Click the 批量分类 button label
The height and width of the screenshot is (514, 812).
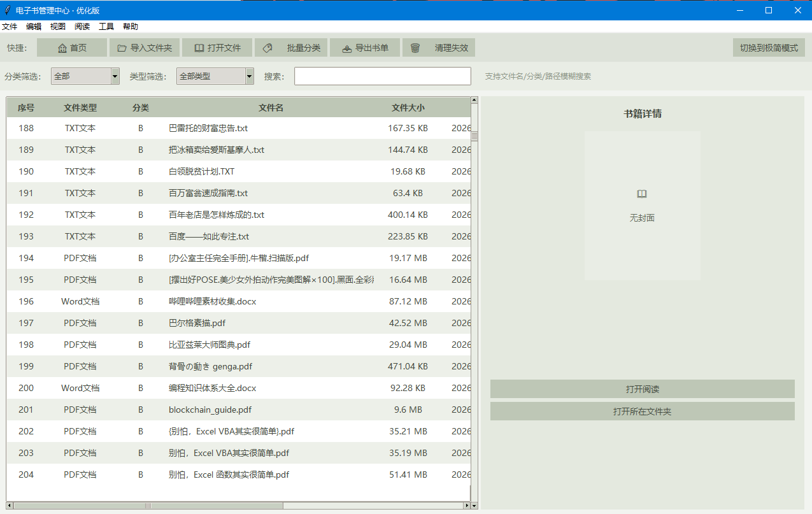coord(304,48)
